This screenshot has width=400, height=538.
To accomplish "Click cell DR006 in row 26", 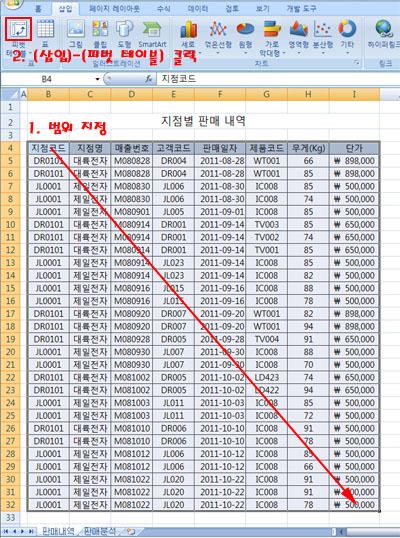I will point(173,428).
